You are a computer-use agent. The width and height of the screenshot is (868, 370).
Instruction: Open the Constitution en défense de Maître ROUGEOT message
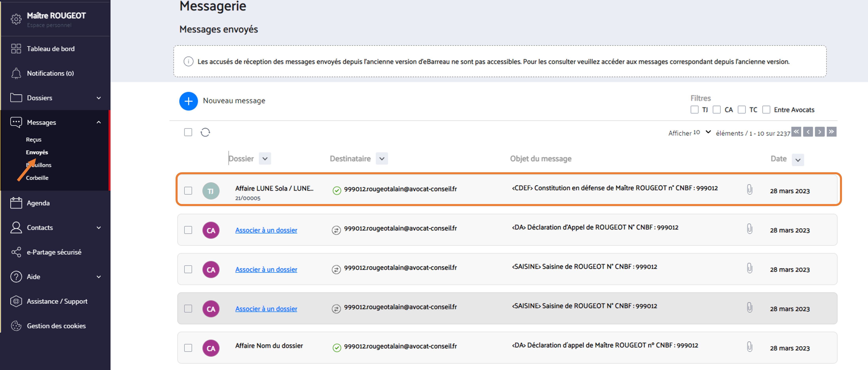click(x=615, y=188)
